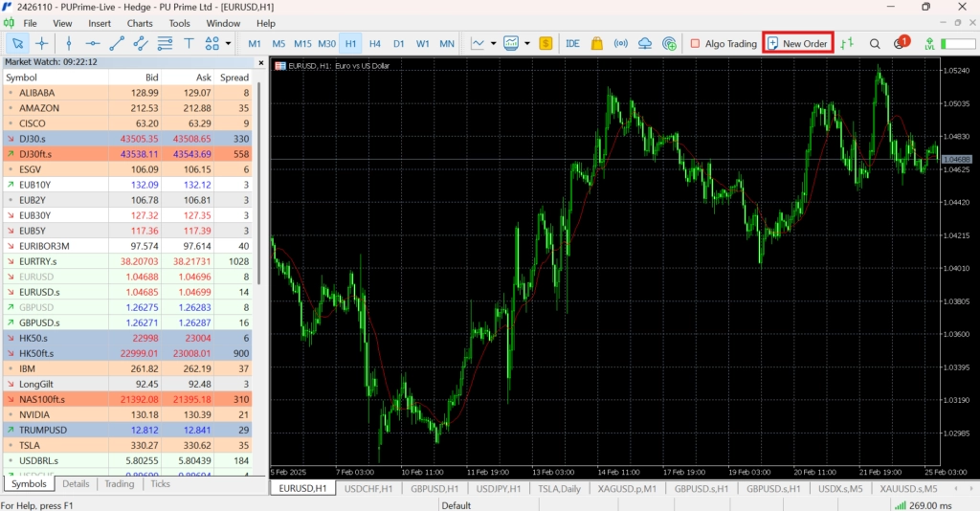Click the Default profile in status bar
This screenshot has height=511, width=980.
pos(457,505)
